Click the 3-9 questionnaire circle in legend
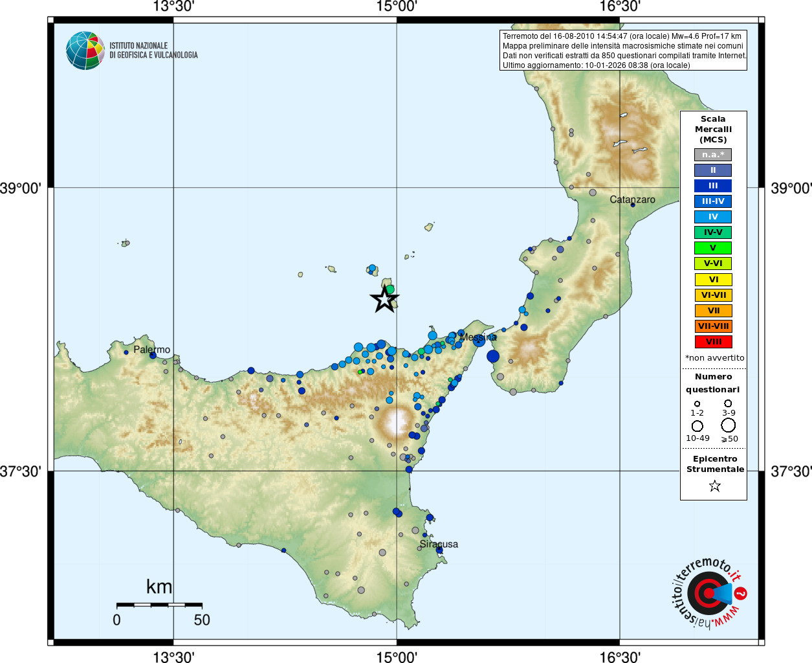This screenshot has width=812, height=663. (729, 403)
